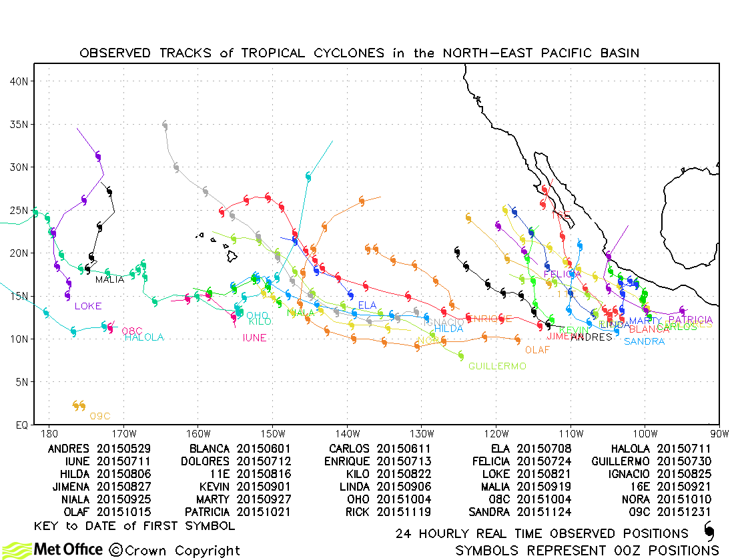Screen dimensions: 754x560
Task: Click legend entry 'RICK 20151119'
Action: point(388,512)
